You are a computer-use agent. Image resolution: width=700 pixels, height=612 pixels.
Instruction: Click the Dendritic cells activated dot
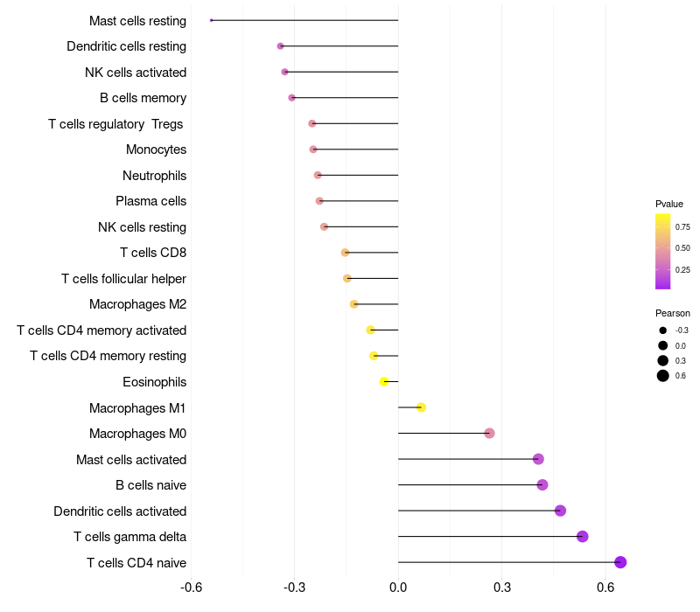point(560,511)
